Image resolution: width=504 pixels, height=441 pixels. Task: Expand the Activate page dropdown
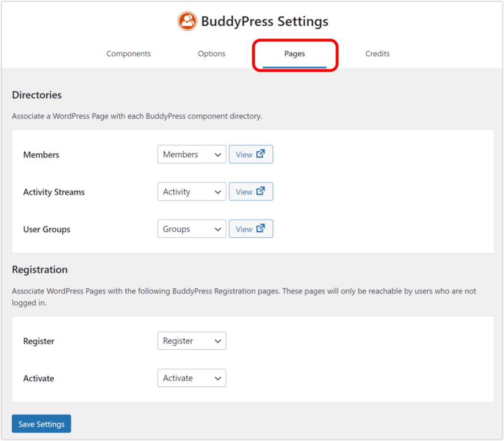(192, 378)
